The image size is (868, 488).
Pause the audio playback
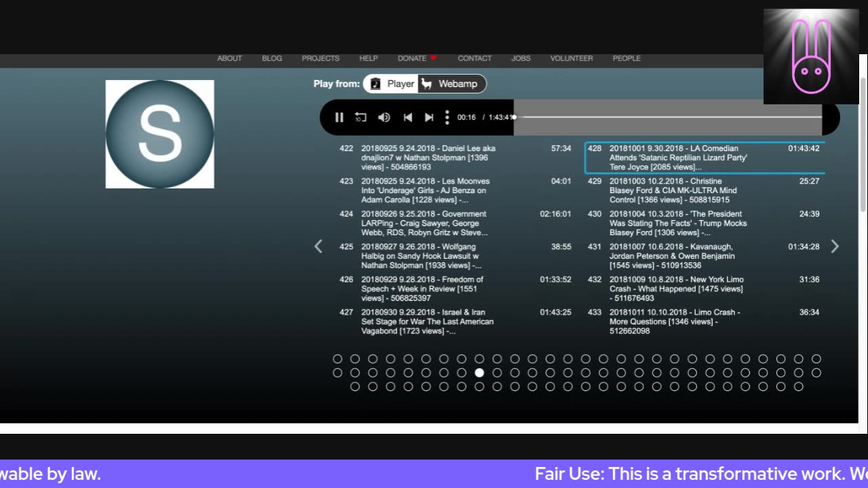click(339, 117)
